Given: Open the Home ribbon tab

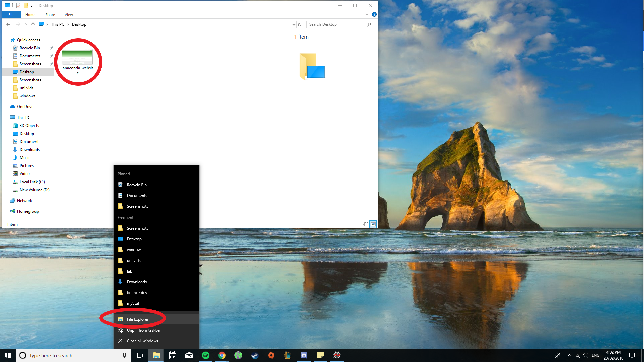Looking at the screenshot, I should tap(30, 15).
